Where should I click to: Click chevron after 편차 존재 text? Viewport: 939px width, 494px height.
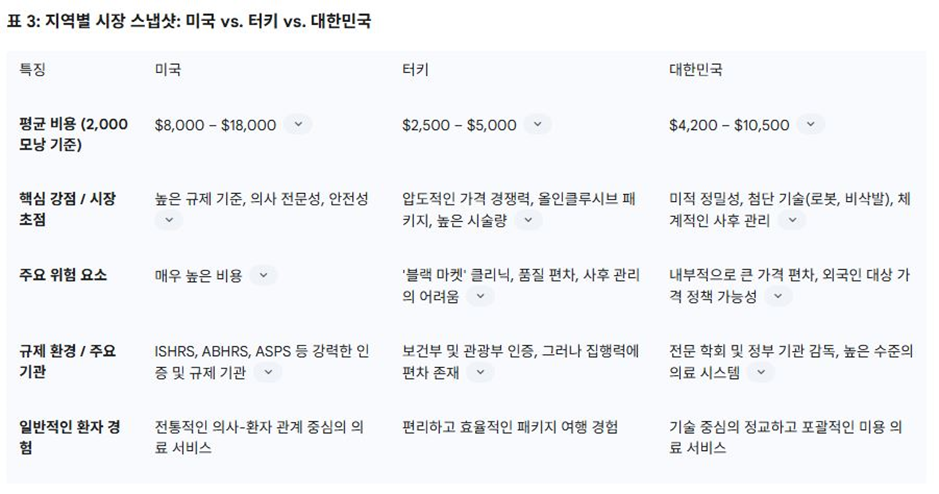pyautogui.click(x=480, y=372)
